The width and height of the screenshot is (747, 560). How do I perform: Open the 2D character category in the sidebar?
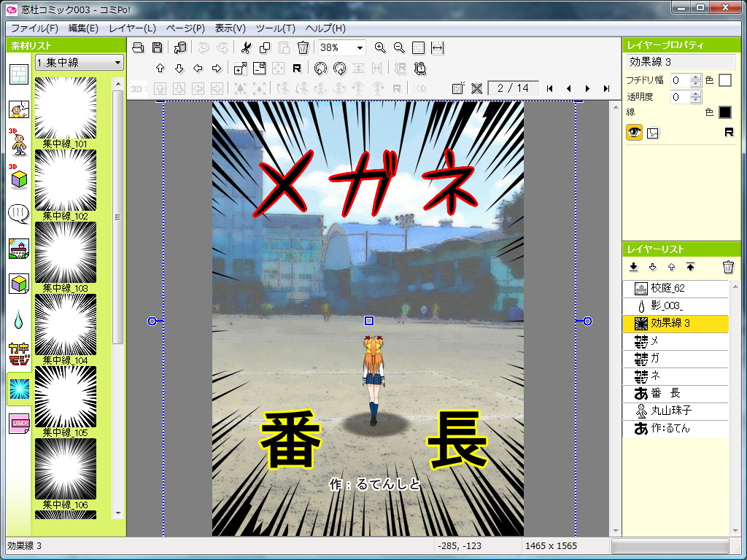tap(19, 109)
